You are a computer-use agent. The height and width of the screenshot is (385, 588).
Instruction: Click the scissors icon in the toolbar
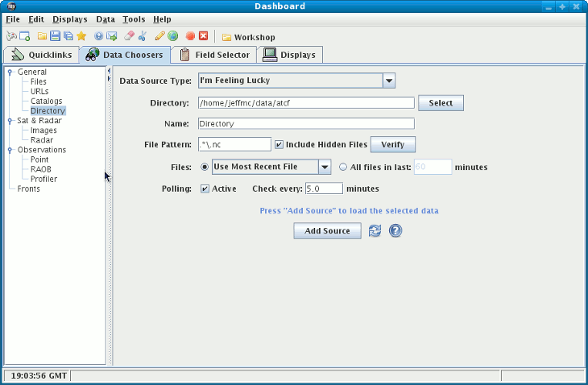(x=143, y=36)
